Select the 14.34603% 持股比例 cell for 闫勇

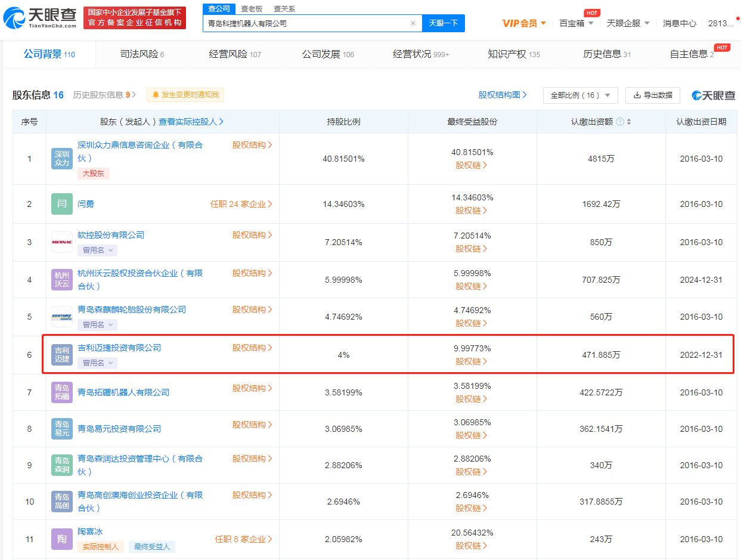pos(343,204)
